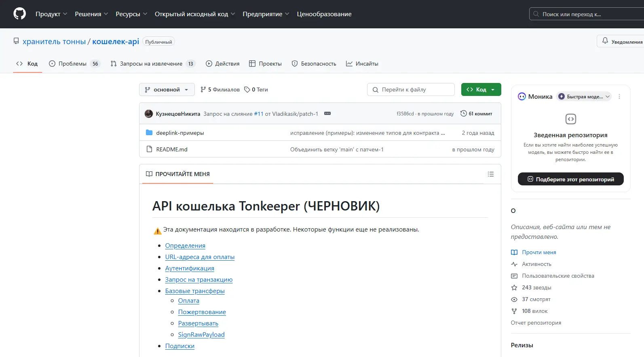Screen dimensions: 644x357
Task: Go to Ценообразование page
Action: tap(324, 14)
